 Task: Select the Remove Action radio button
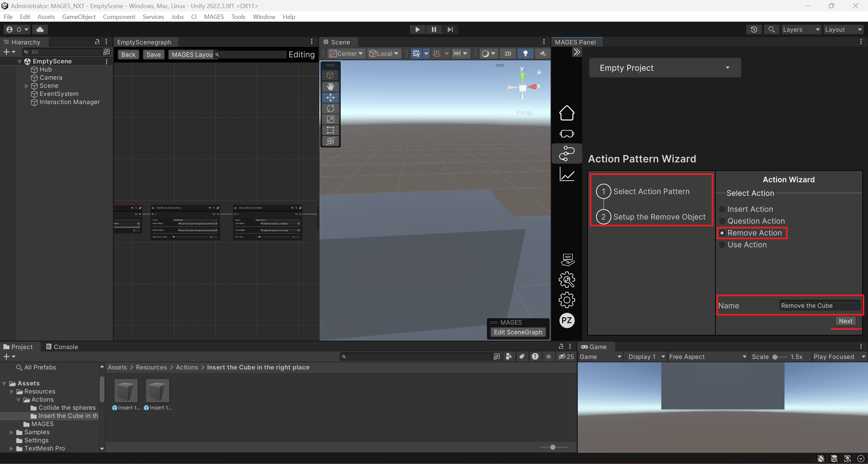coord(722,233)
